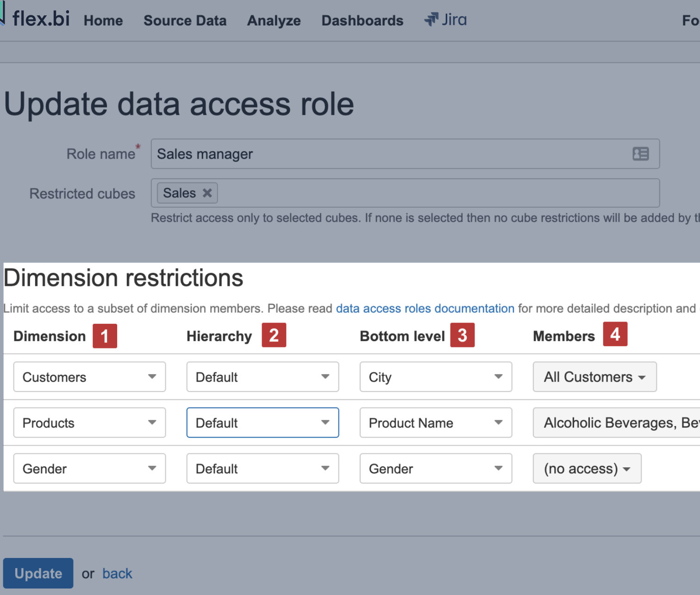Expand the All Customers members selector
This screenshot has height=595, width=700.
(594, 377)
